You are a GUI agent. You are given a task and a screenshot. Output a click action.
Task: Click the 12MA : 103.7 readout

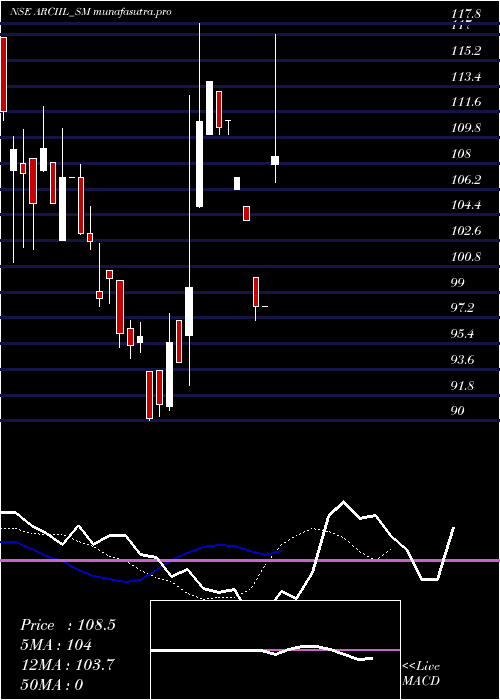click(x=67, y=665)
